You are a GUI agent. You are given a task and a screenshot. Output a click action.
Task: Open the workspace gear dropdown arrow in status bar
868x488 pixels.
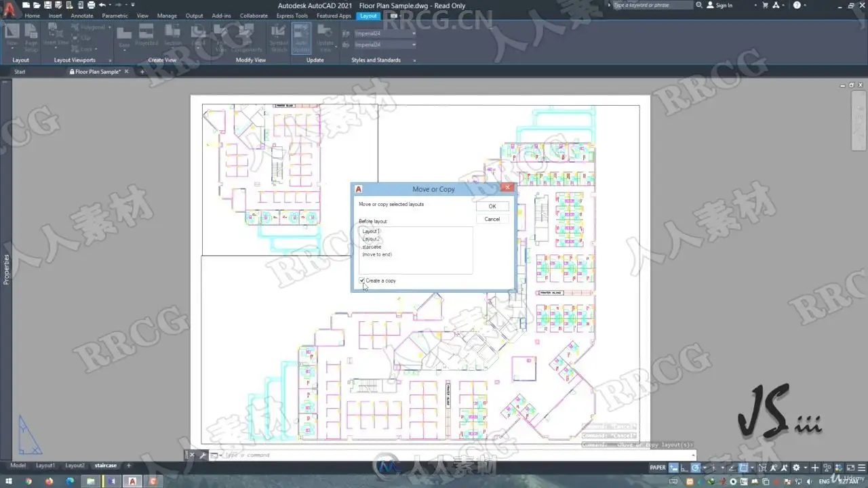(804, 468)
